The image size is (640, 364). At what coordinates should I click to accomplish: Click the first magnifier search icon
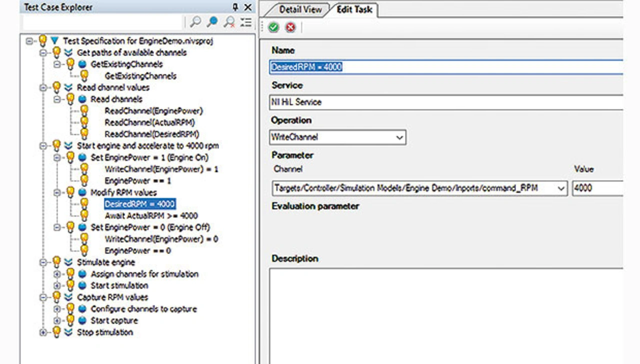[x=195, y=22]
